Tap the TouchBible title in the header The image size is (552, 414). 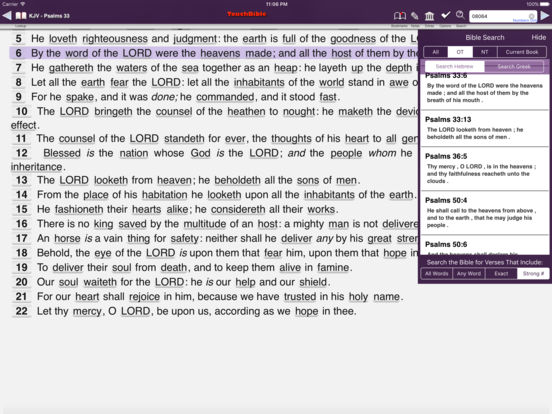tap(246, 14)
